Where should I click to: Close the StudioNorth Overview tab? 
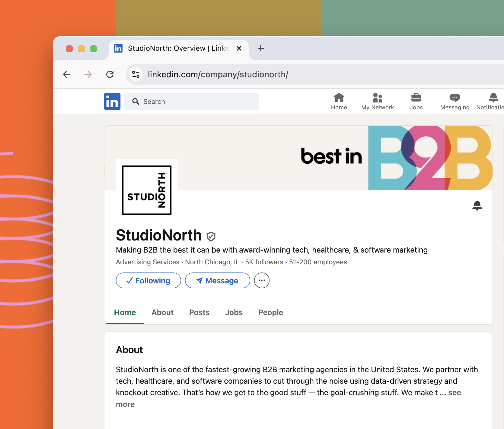click(239, 48)
